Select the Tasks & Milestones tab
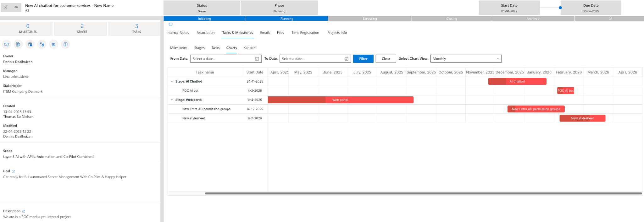The width and height of the screenshot is (644, 222). [x=237, y=33]
